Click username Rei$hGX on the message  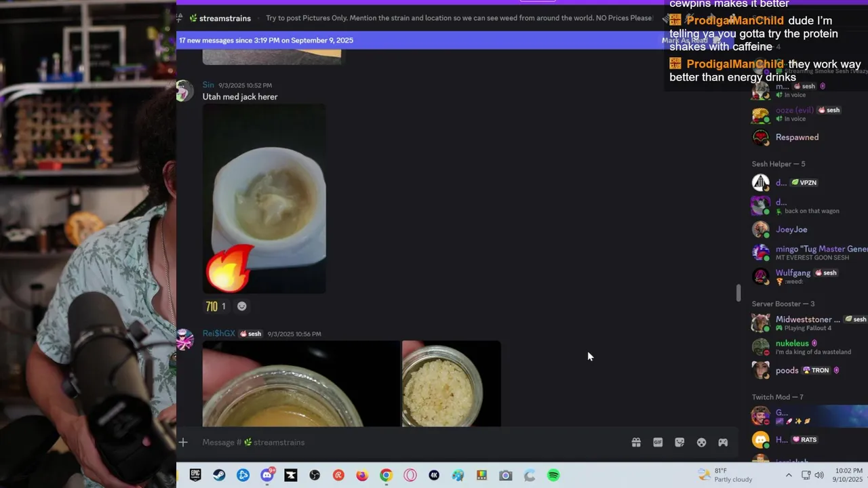(218, 333)
